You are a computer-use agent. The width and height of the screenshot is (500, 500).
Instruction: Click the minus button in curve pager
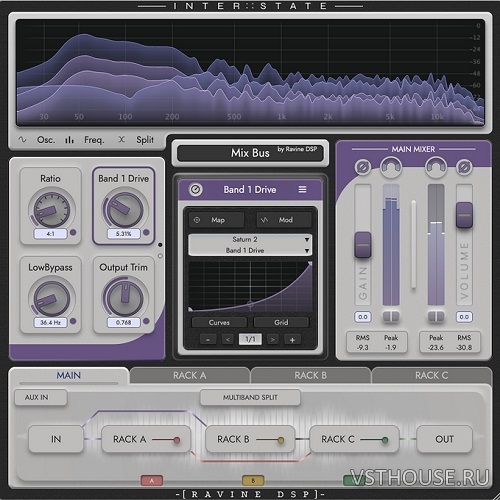[x=208, y=340]
